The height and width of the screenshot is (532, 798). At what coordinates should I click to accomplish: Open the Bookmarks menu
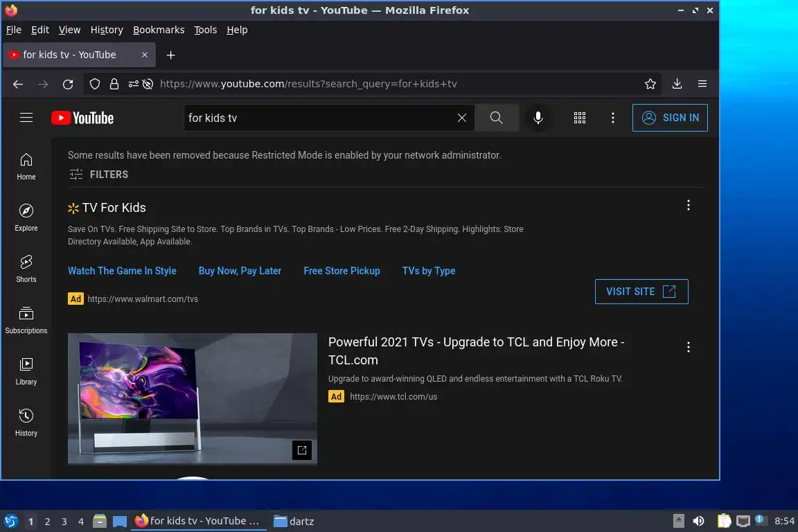coord(158,30)
